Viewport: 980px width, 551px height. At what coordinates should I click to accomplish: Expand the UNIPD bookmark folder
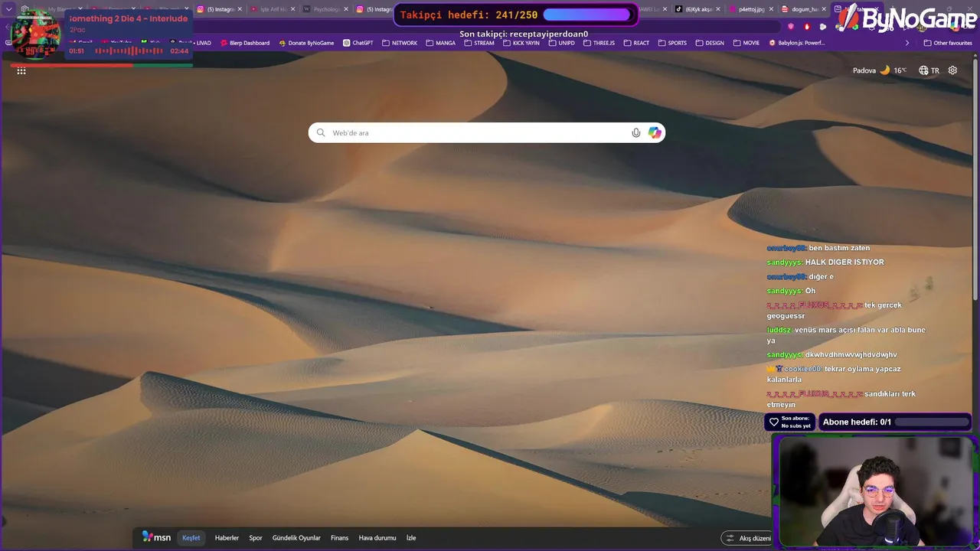click(561, 43)
